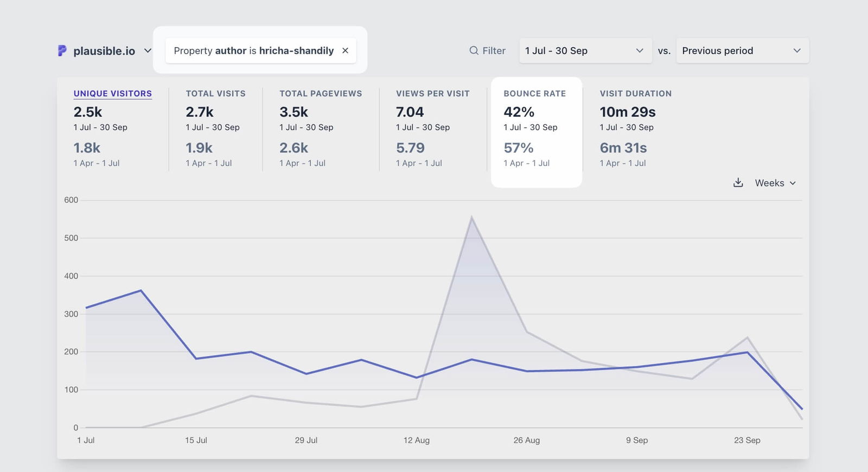The width and height of the screenshot is (868, 472).
Task: Click the blue line point at 15 Jul
Action: click(196, 359)
